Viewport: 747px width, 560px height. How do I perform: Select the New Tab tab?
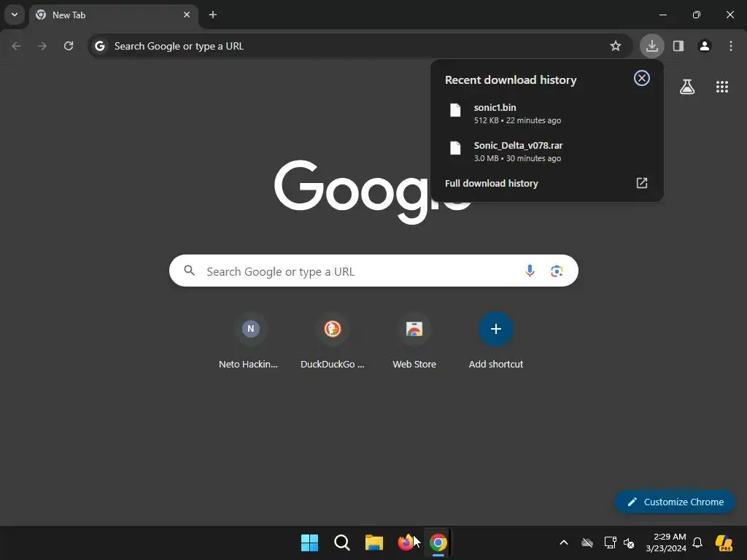click(113, 15)
